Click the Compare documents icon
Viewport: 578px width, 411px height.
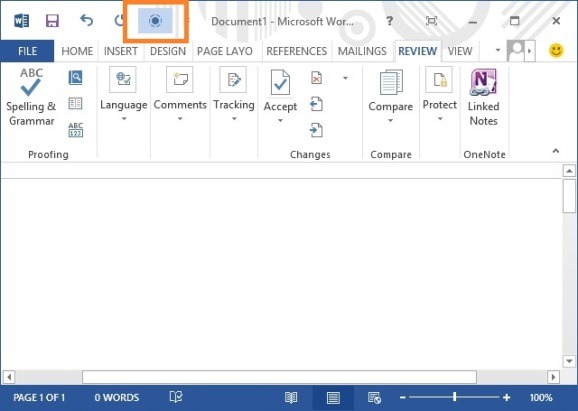coord(391,82)
